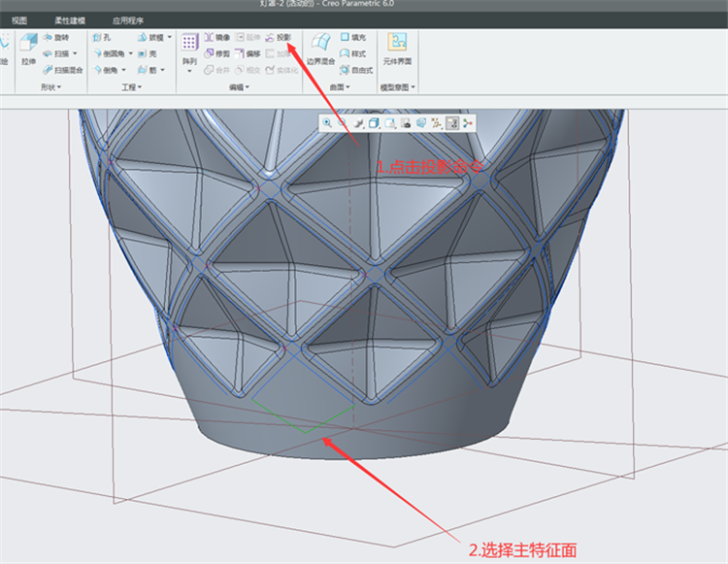This screenshot has height=564, width=728.
Task: Switch to the 视图 (View) tab
Action: click(x=19, y=21)
